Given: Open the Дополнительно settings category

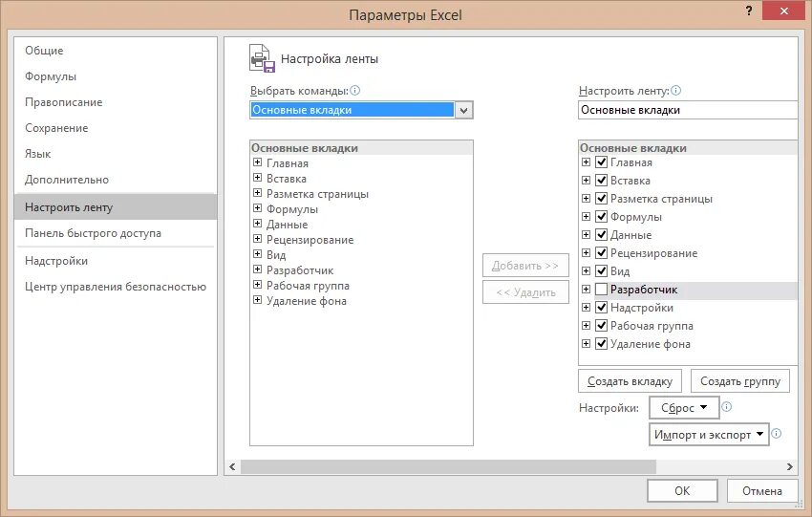Looking at the screenshot, I should pos(116,180).
